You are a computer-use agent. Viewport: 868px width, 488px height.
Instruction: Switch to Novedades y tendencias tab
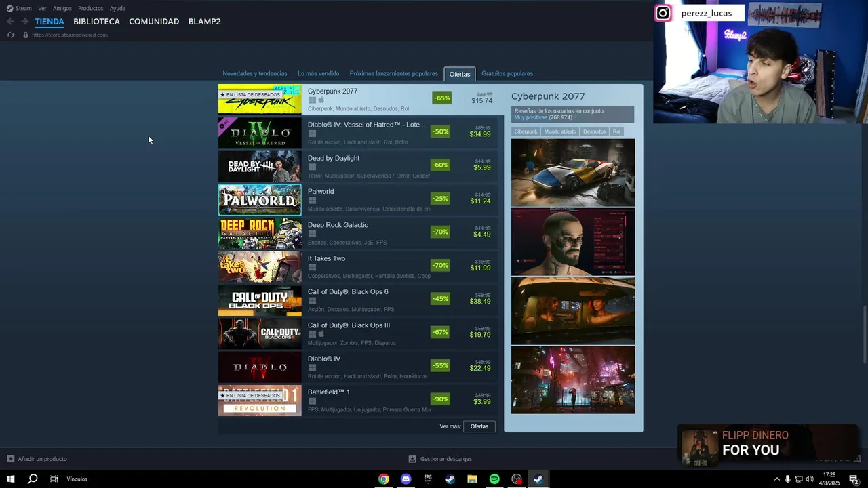(255, 73)
